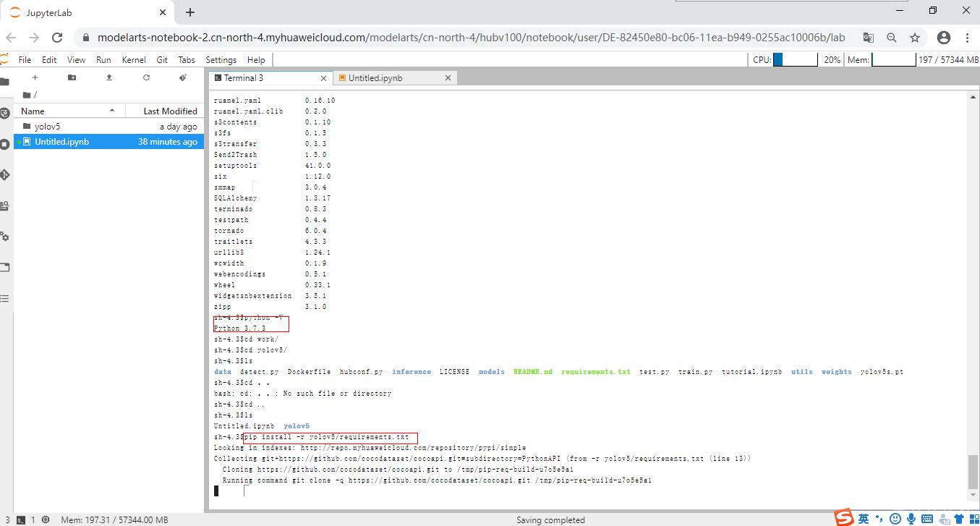The width and height of the screenshot is (980, 526).
Task: Select the yolov5 folder in file list
Action: pyautogui.click(x=108, y=127)
